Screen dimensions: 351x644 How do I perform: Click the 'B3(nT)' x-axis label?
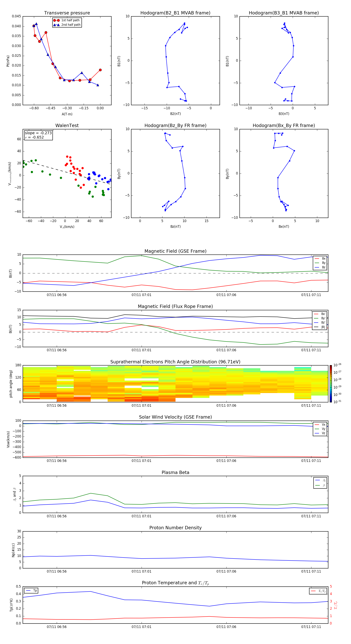pos(284,114)
